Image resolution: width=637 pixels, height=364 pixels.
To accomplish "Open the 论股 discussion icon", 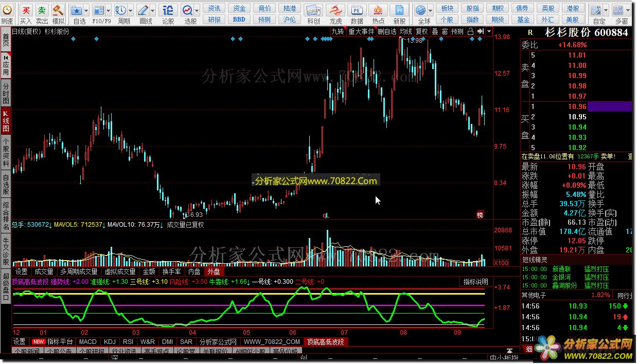I will (168, 10).
